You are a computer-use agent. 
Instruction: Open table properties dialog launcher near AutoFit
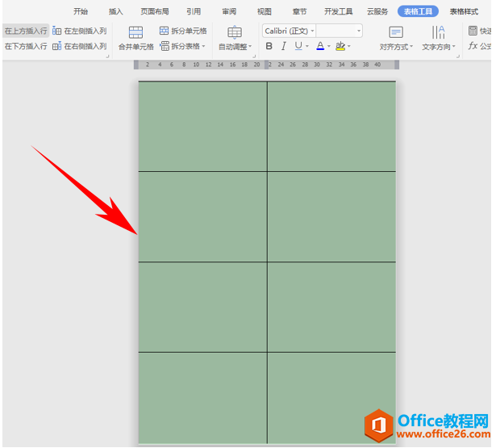pos(254,57)
